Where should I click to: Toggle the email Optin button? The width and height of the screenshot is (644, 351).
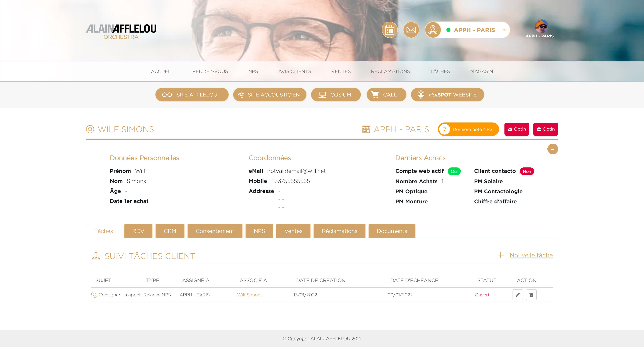point(517,129)
